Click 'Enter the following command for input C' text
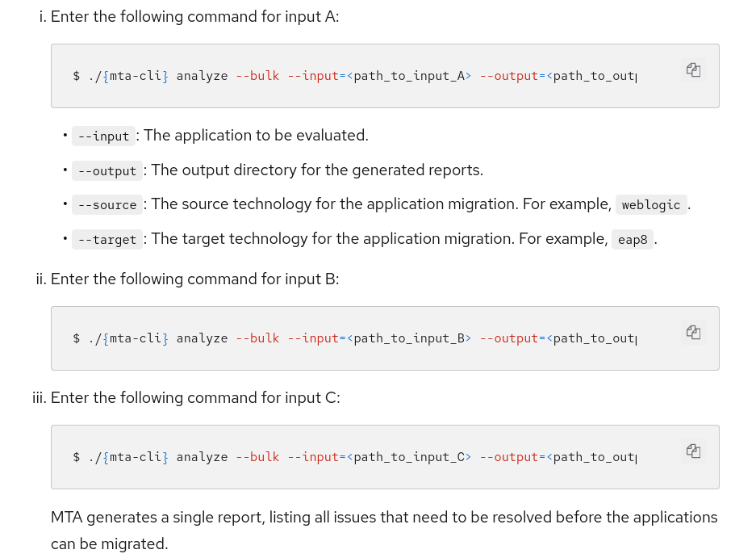 [195, 398]
